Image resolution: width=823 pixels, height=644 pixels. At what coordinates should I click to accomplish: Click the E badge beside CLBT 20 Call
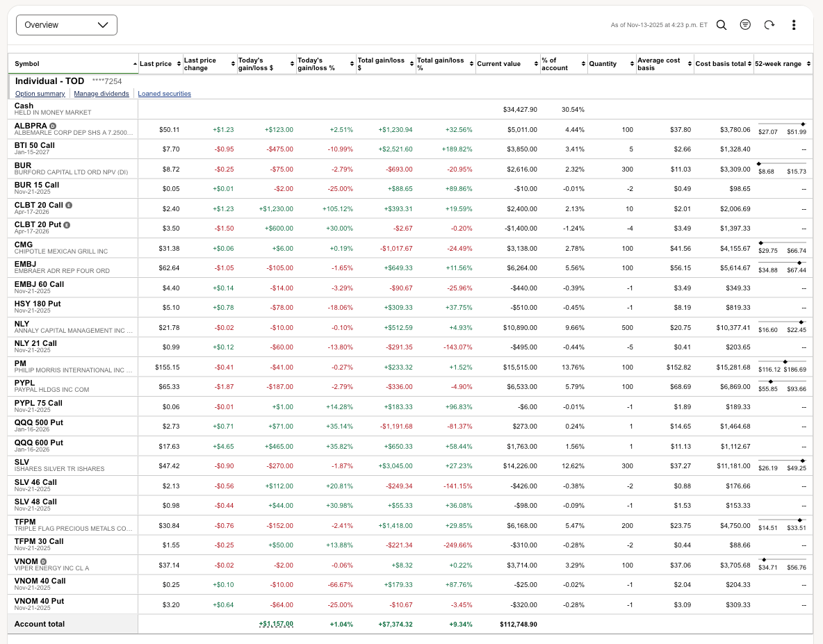(x=69, y=205)
